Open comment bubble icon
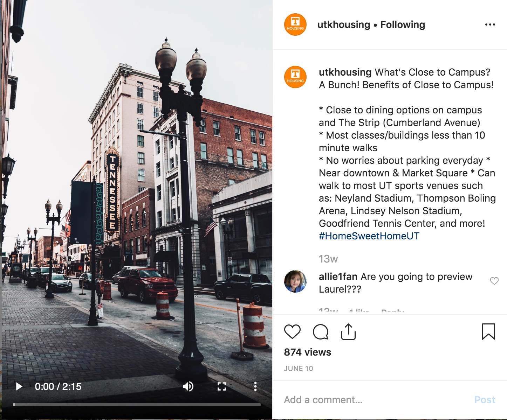 coord(321,332)
